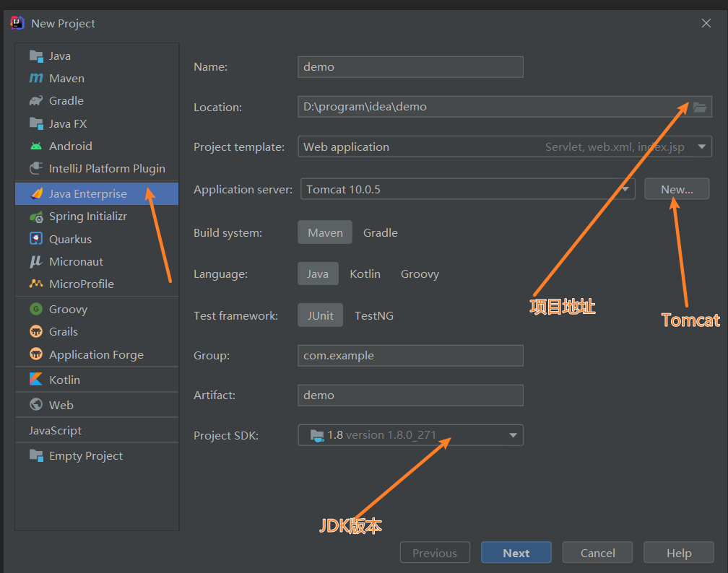This screenshot has height=573, width=728.
Task: Click the browse folder icon in Location field
Action: (700, 108)
